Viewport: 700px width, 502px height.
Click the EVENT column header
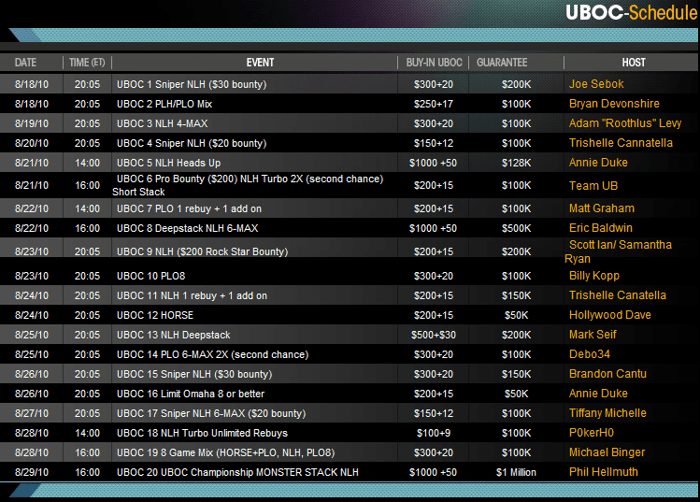pos(260,63)
